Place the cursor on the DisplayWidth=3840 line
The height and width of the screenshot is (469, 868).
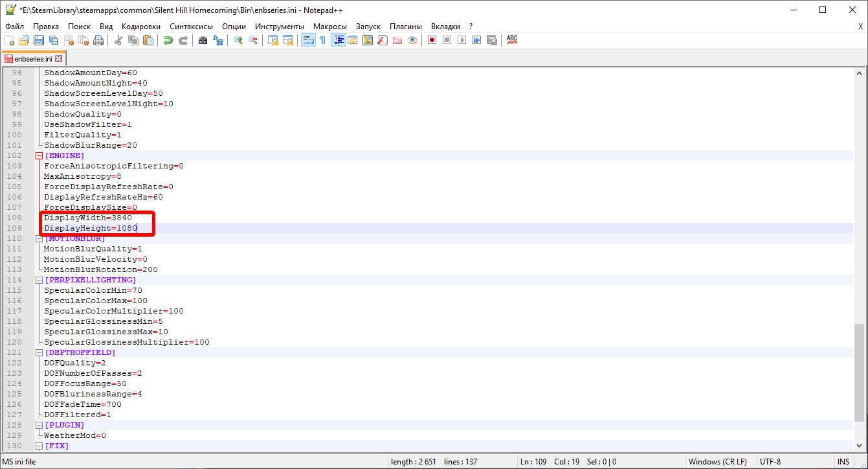tap(88, 218)
